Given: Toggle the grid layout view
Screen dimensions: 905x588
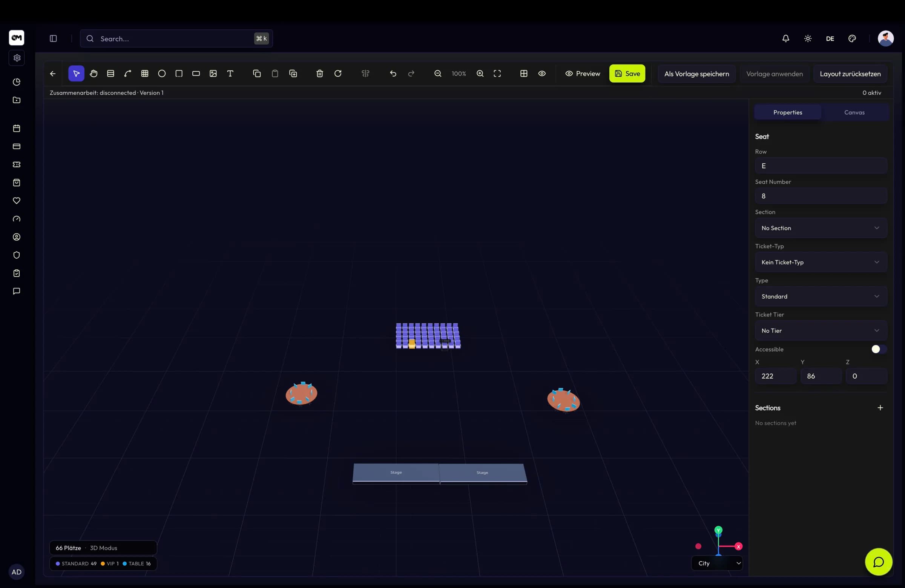Looking at the screenshot, I should click(x=524, y=74).
